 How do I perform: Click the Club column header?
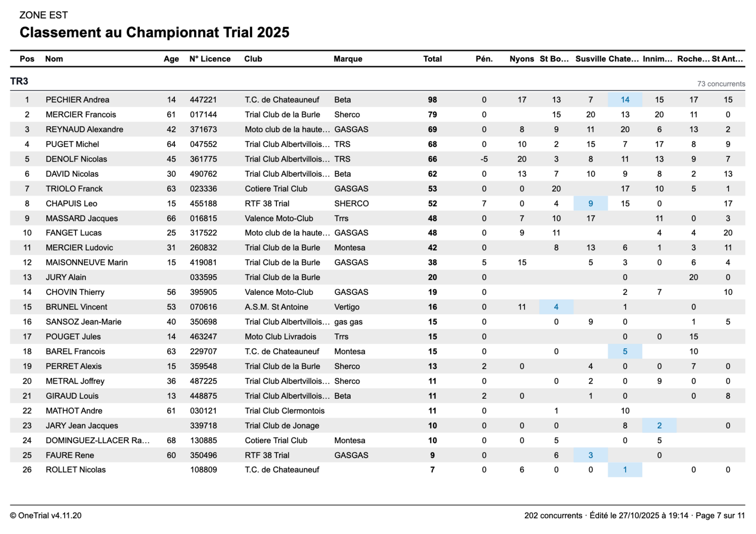(x=253, y=59)
